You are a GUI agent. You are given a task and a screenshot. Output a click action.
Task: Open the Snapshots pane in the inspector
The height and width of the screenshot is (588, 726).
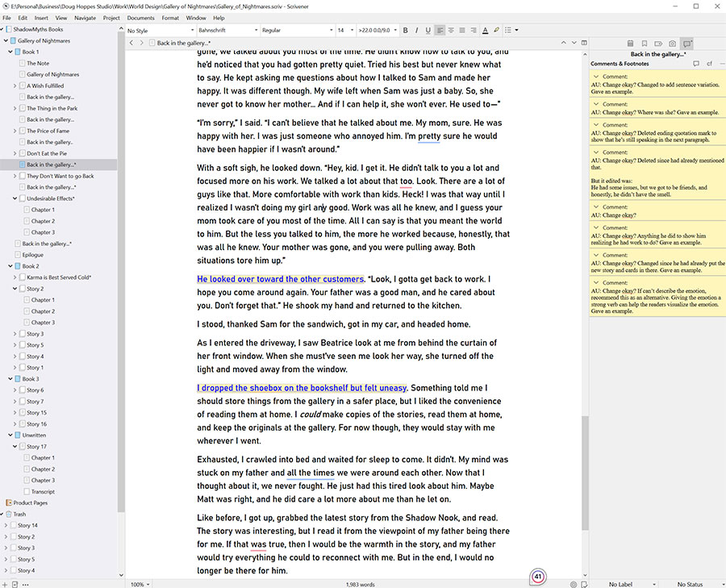coord(672,43)
